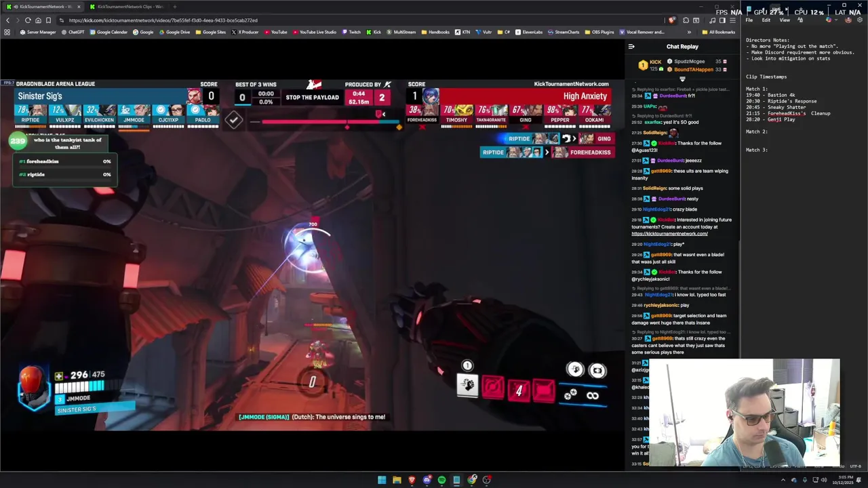Select the first KickTournamentNetwork video tab
The width and height of the screenshot is (868, 488).
(42, 7)
